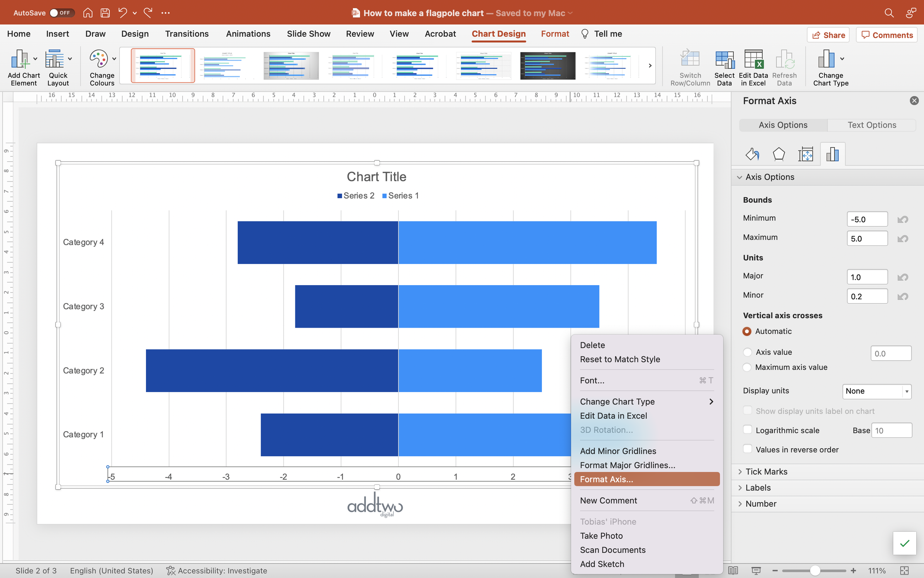Switch to the Text Options tab
Image resolution: width=924 pixels, height=578 pixels.
(871, 125)
